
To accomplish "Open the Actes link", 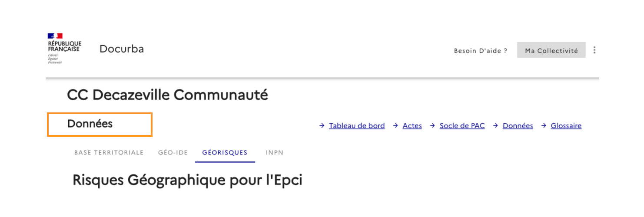I will point(412,126).
